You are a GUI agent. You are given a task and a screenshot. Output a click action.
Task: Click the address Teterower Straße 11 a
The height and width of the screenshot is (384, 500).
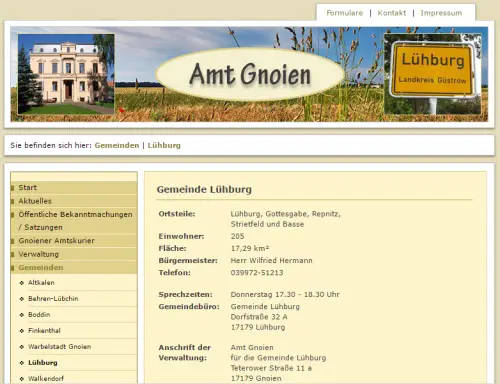tap(271, 368)
